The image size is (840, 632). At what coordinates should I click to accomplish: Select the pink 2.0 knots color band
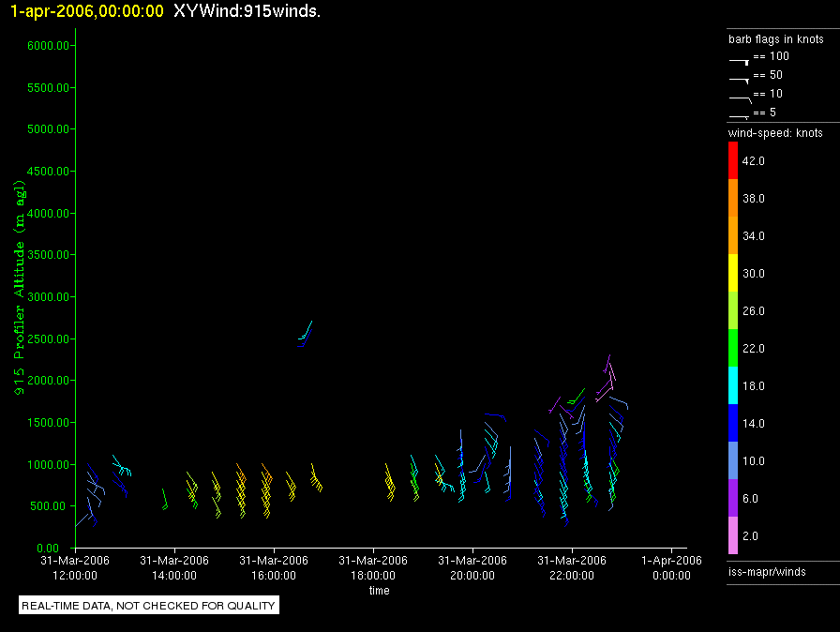[x=733, y=535]
